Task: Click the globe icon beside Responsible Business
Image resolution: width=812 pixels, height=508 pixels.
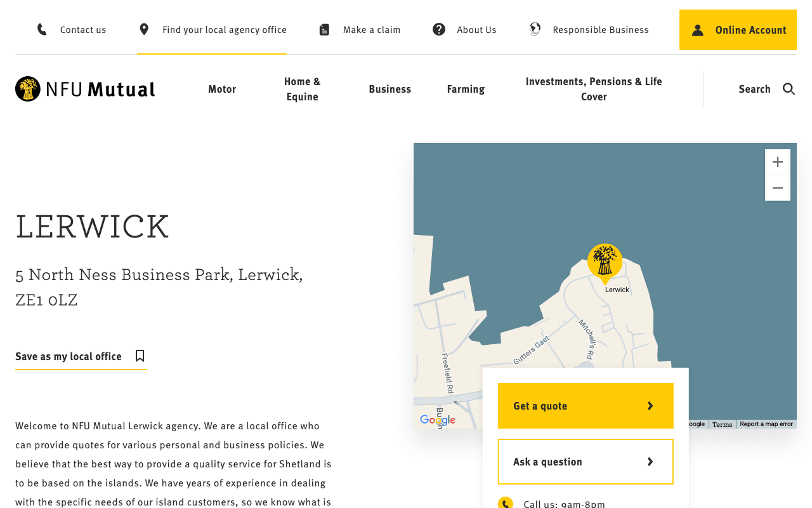Action: click(535, 29)
